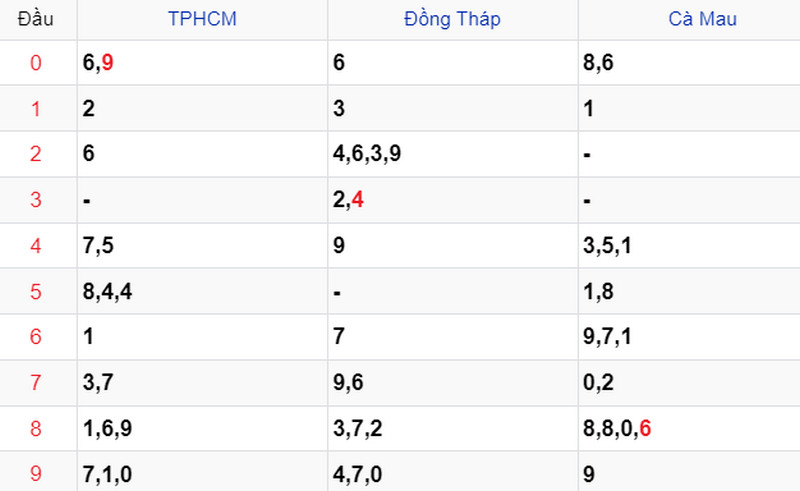This screenshot has width=800, height=491.
Task: Select the Đầu column header
Action: 35,19
